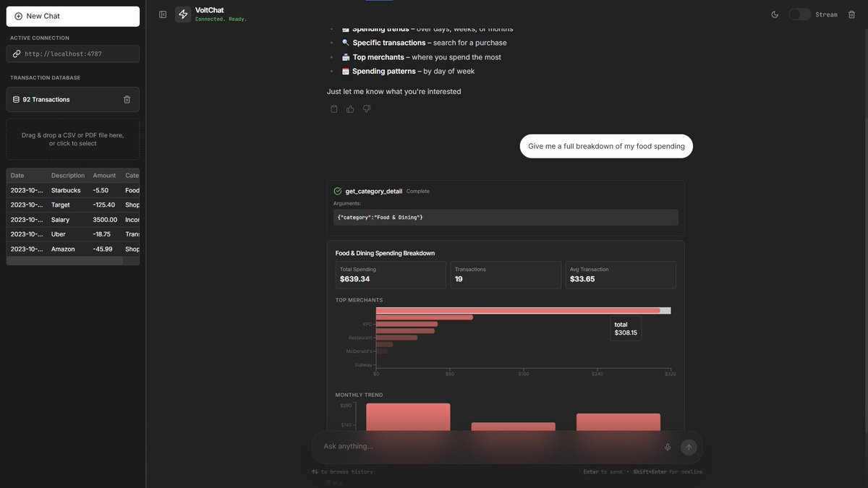Screen dimensions: 868x488
Task: Select the Starbucks transaction row
Action: [x=73, y=190]
